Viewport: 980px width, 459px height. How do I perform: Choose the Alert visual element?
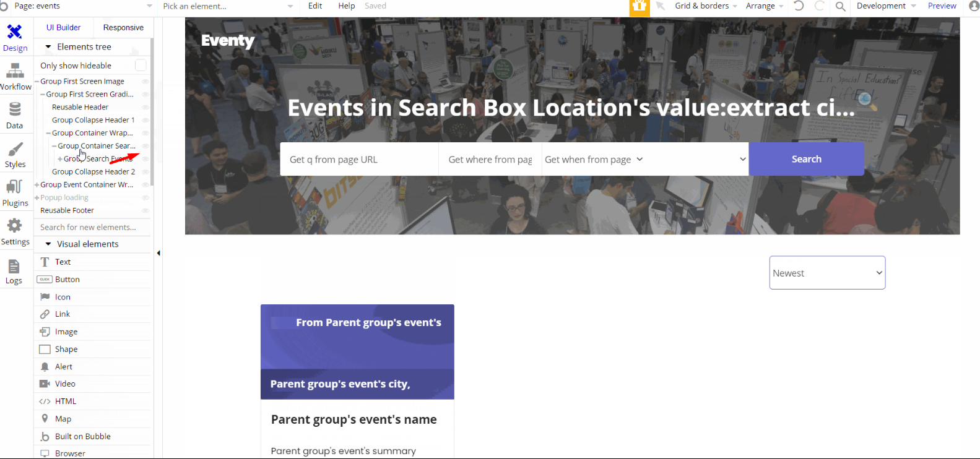[x=93, y=367]
